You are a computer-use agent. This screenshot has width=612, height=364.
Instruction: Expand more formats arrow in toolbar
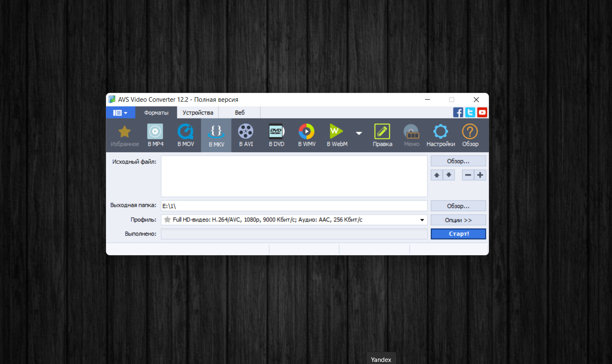click(x=359, y=133)
